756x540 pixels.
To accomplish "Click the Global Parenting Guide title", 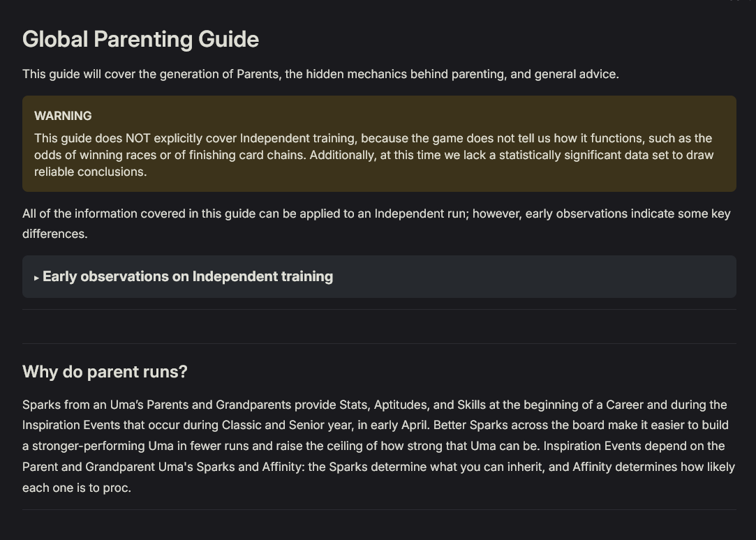I will tap(140, 39).
